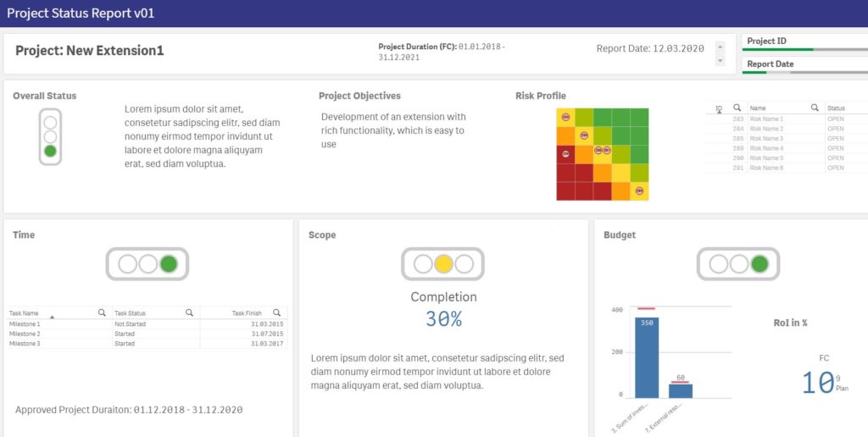The width and height of the screenshot is (868, 437).
Task: Click the yellow Scope traffic light
Action: (x=443, y=263)
